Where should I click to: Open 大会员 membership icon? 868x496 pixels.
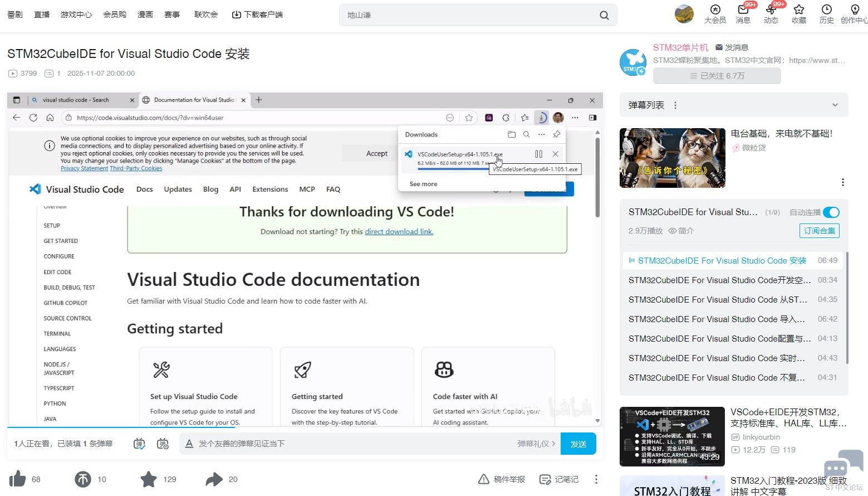[x=715, y=14]
